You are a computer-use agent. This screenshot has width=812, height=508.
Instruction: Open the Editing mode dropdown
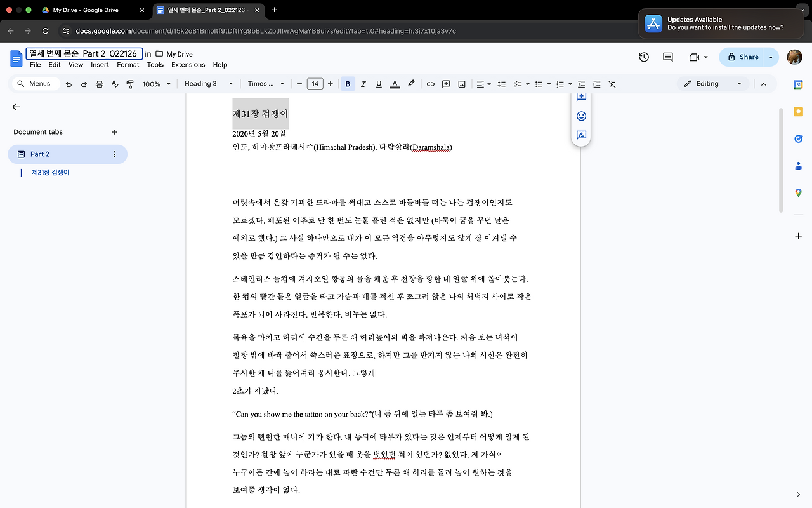click(713, 83)
